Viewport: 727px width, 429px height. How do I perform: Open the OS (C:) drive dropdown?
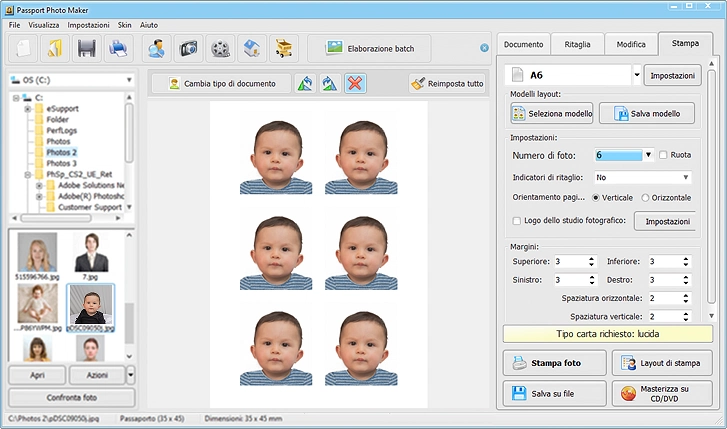pos(129,80)
